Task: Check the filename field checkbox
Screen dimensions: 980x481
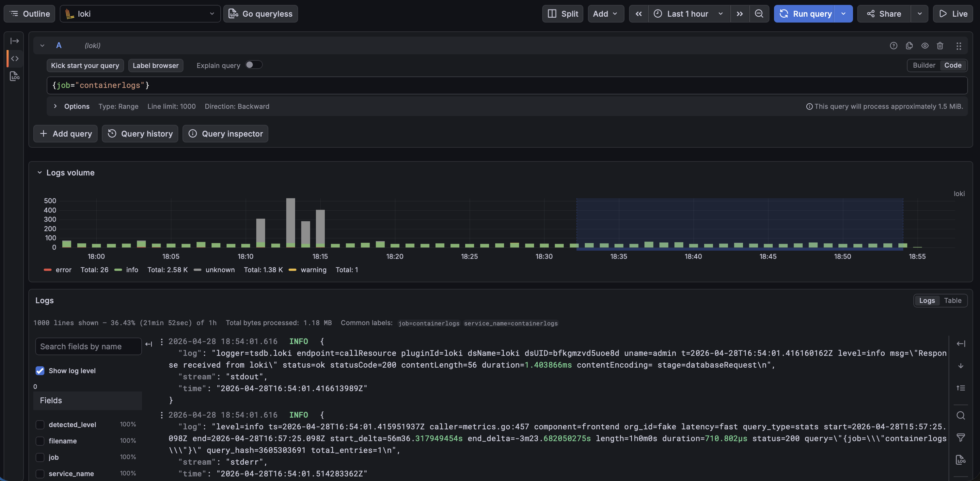Action: tap(40, 441)
